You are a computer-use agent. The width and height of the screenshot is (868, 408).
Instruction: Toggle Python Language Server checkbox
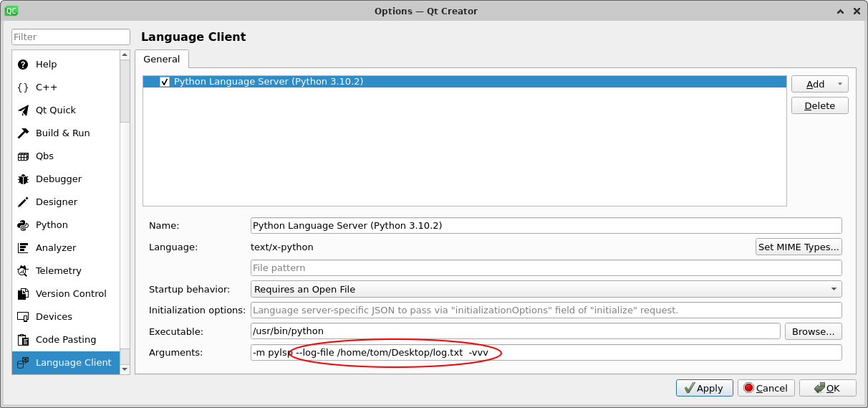tap(165, 82)
